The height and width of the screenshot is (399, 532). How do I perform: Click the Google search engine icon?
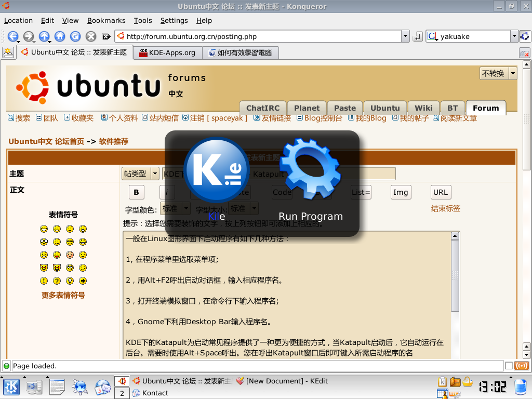432,36
